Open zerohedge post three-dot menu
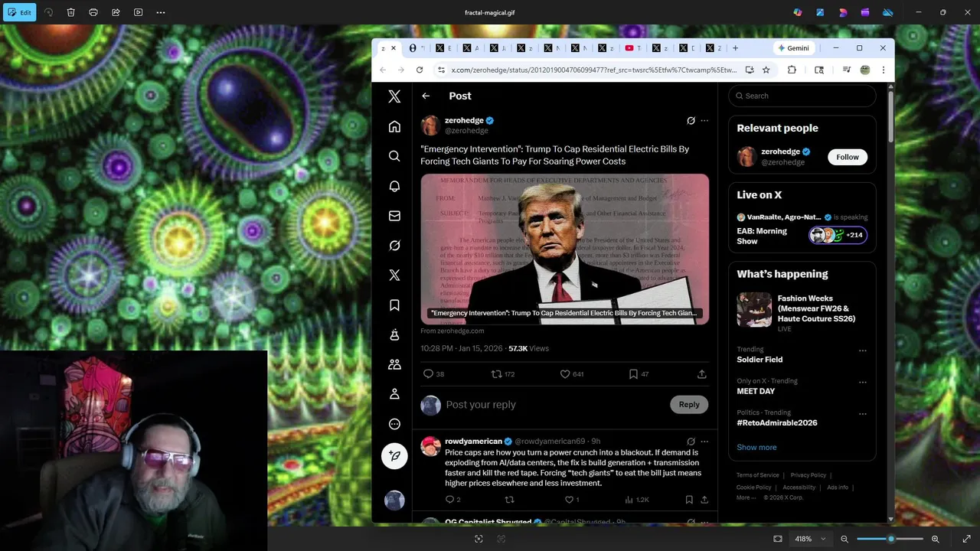The height and width of the screenshot is (551, 980). click(704, 120)
